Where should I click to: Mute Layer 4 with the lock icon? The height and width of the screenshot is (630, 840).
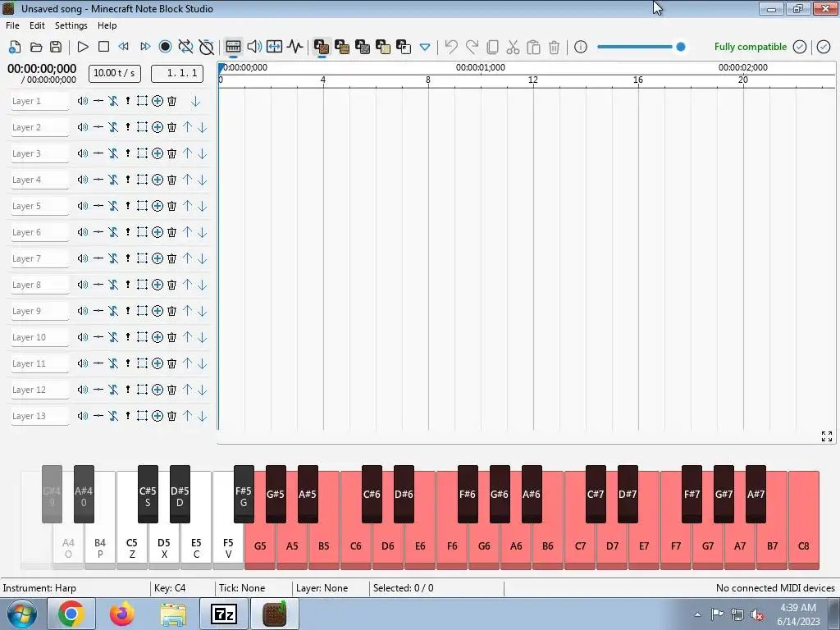[x=113, y=180]
